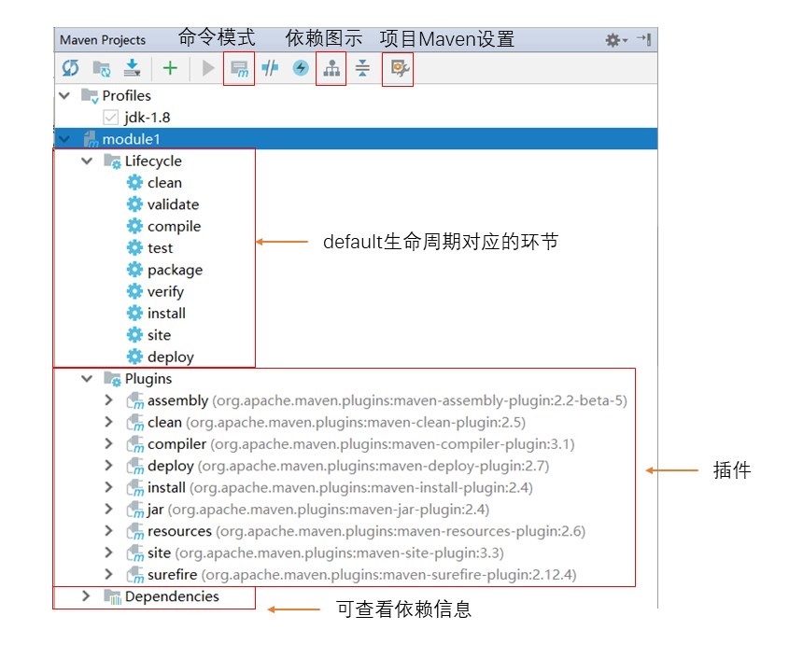Select the validate lifecycle phase
The image size is (803, 672).
pos(173,204)
